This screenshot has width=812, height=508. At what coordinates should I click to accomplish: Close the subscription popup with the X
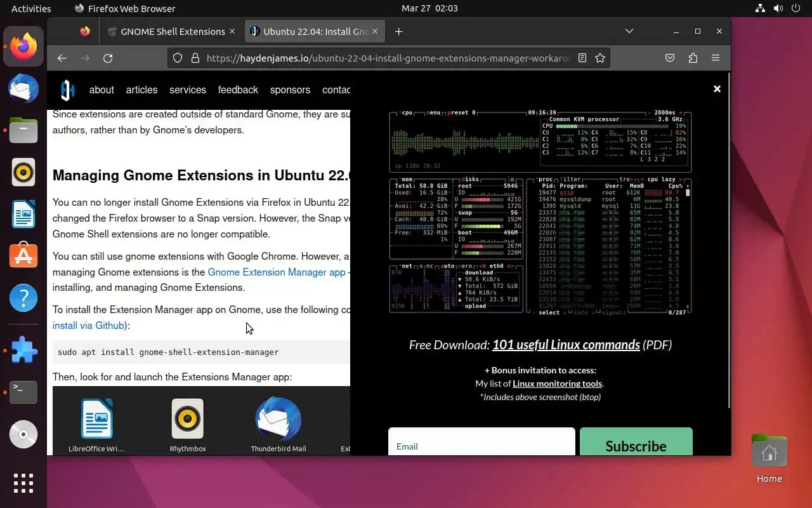pos(717,89)
